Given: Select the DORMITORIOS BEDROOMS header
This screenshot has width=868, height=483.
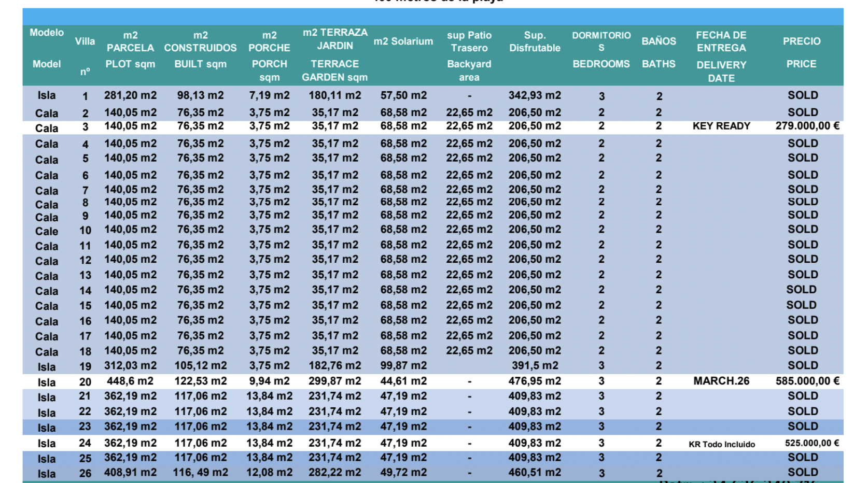Looking at the screenshot, I should coord(601,50).
